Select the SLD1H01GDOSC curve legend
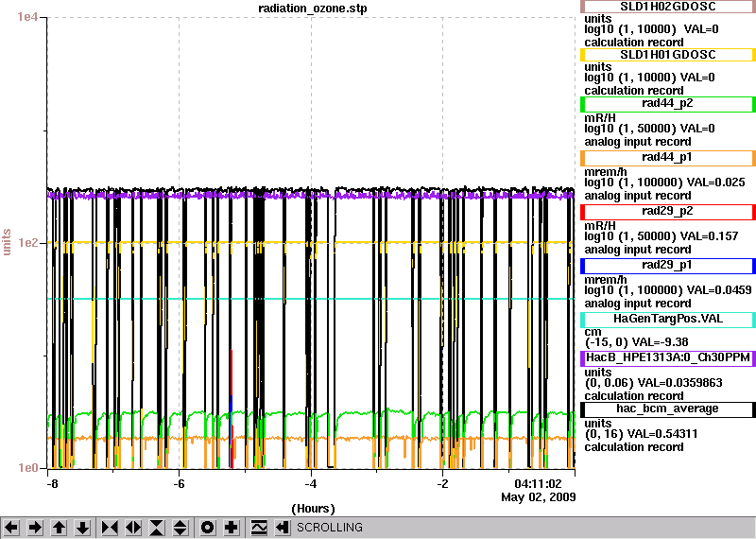756x539 pixels. point(668,55)
